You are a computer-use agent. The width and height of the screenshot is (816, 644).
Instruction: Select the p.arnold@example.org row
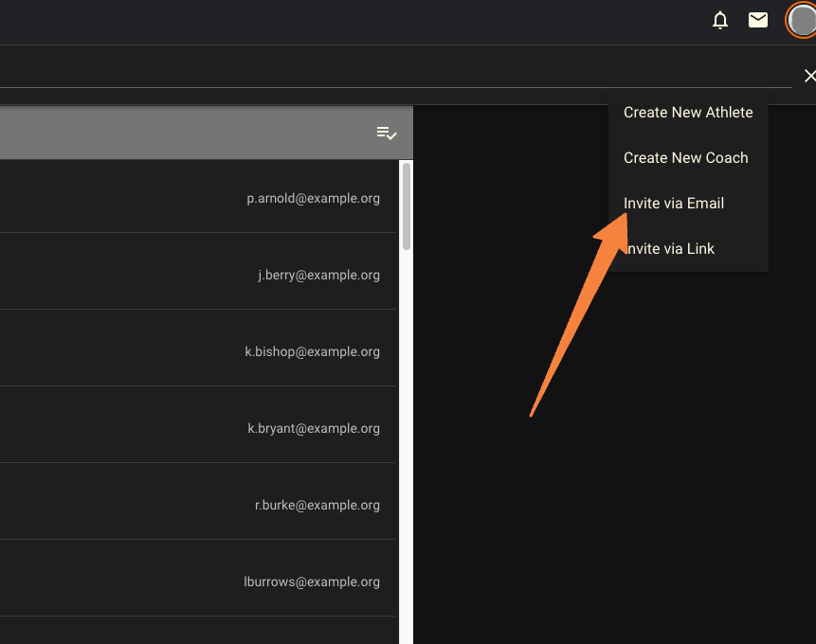(198, 198)
